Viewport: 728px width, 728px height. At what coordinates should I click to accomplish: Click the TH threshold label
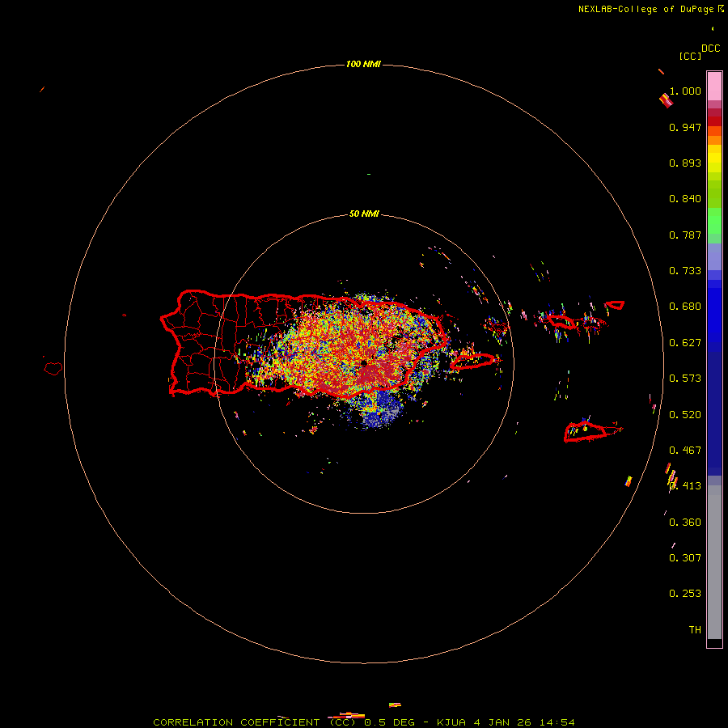(x=695, y=629)
